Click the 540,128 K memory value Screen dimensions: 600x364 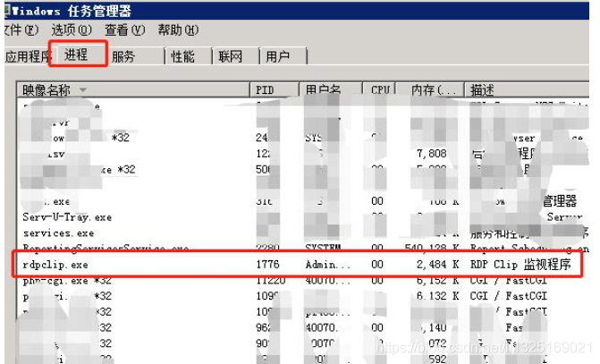tap(432, 248)
